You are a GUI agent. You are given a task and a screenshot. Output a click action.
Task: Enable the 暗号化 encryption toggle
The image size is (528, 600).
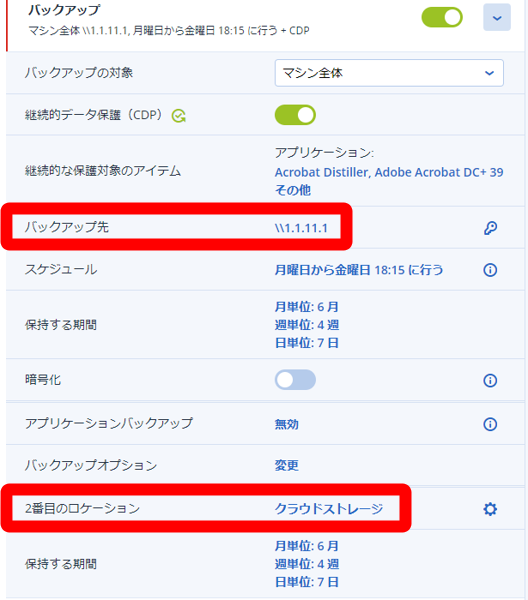pyautogui.click(x=295, y=380)
